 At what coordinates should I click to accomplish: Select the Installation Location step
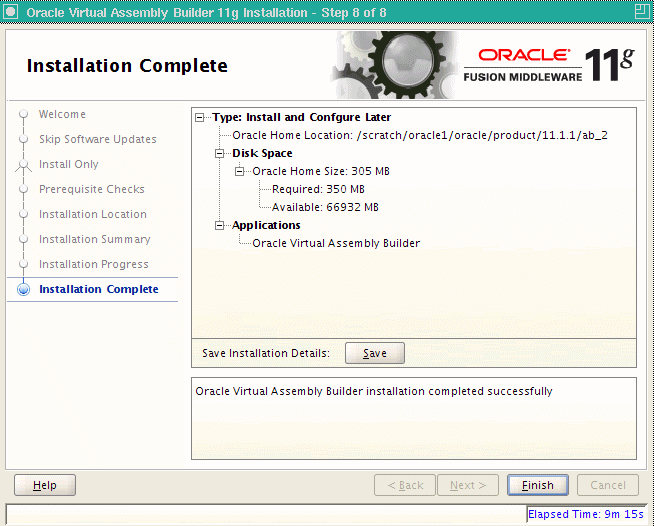coord(93,214)
